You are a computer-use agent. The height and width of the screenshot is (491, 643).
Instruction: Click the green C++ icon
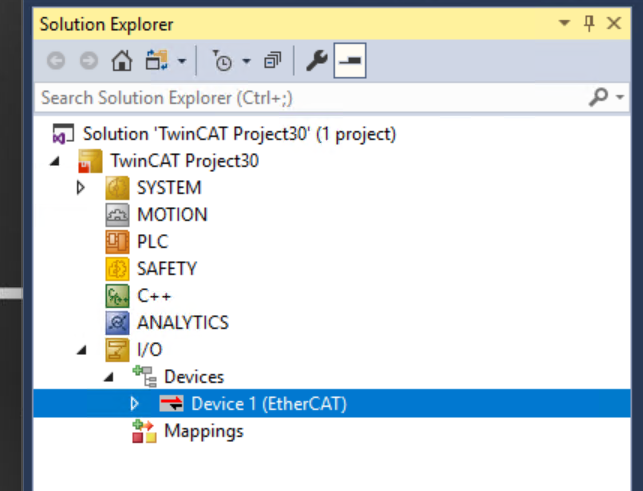point(117,296)
